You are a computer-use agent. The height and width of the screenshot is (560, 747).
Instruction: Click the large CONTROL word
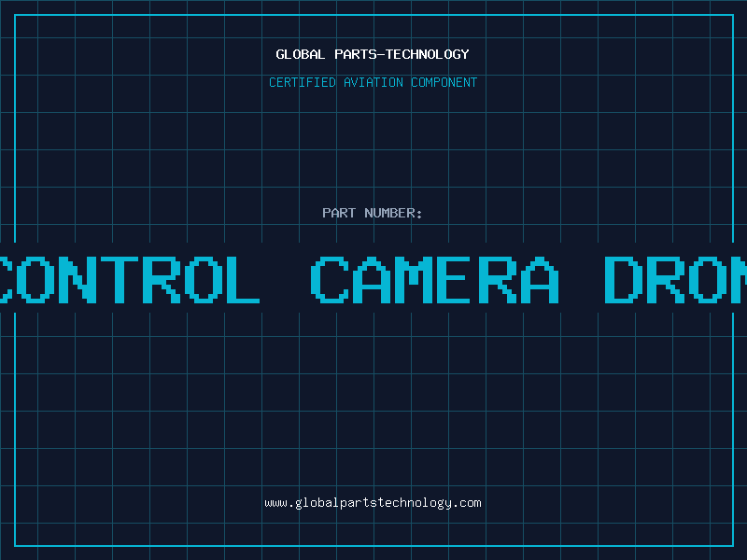pyautogui.click(x=130, y=280)
